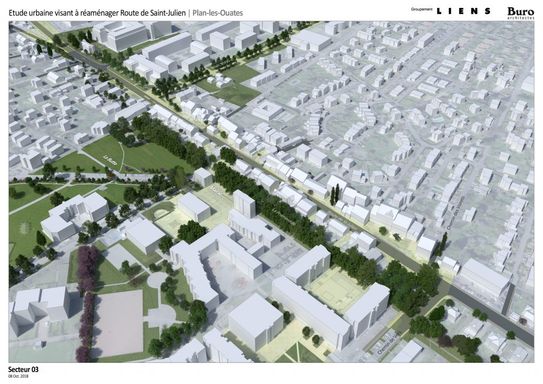Select the large cube building at bottom center
543x384 pixels.
[255, 321]
